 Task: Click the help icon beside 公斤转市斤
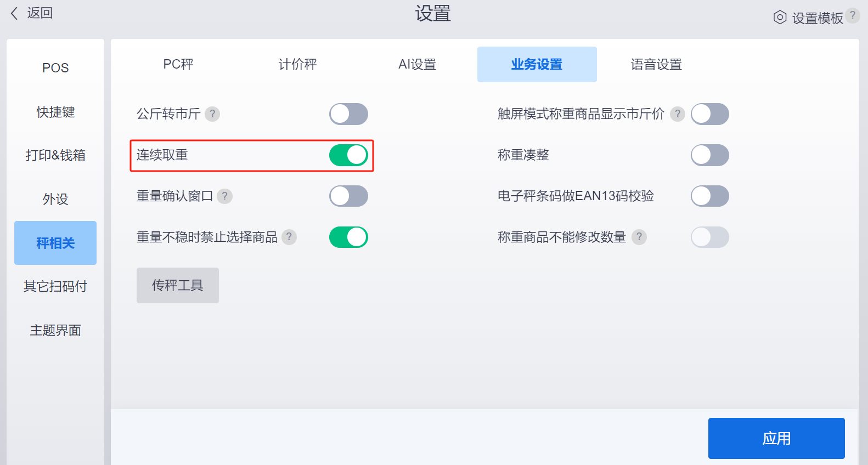click(x=212, y=114)
